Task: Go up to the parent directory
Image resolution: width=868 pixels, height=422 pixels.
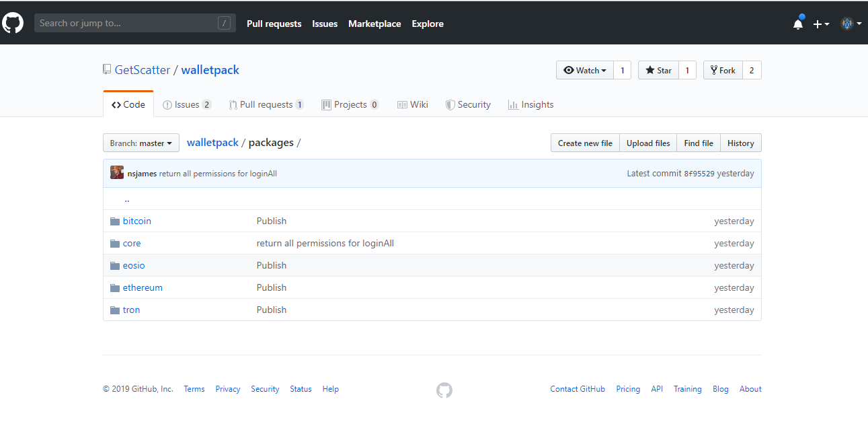Action: point(126,199)
